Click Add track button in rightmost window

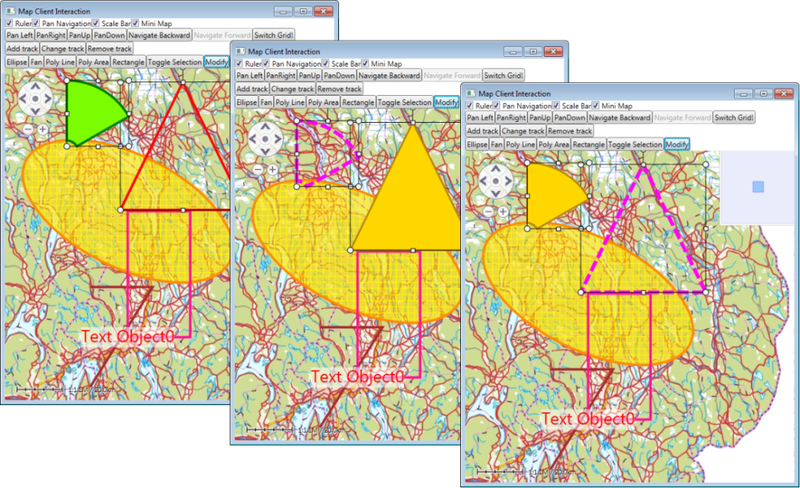[x=482, y=131]
